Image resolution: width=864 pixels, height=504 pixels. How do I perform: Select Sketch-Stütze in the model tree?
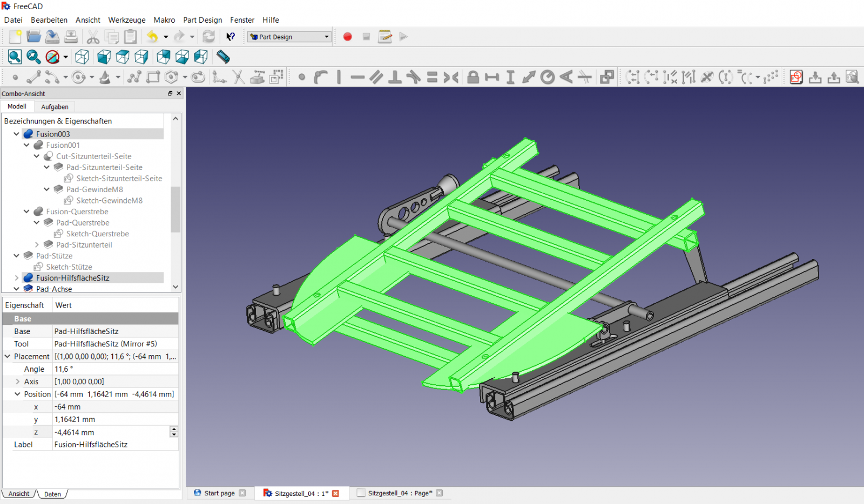(69, 267)
